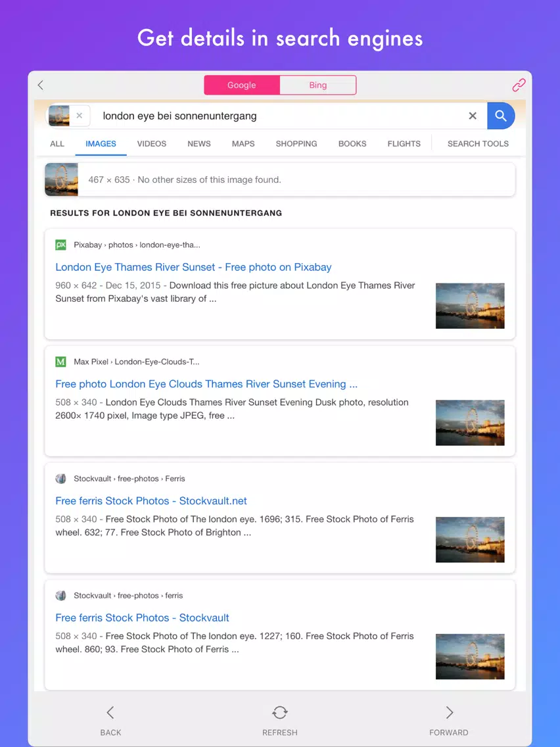This screenshot has width=560, height=747.
Task: Go forward with the FORWARD button
Action: pyautogui.click(x=449, y=720)
